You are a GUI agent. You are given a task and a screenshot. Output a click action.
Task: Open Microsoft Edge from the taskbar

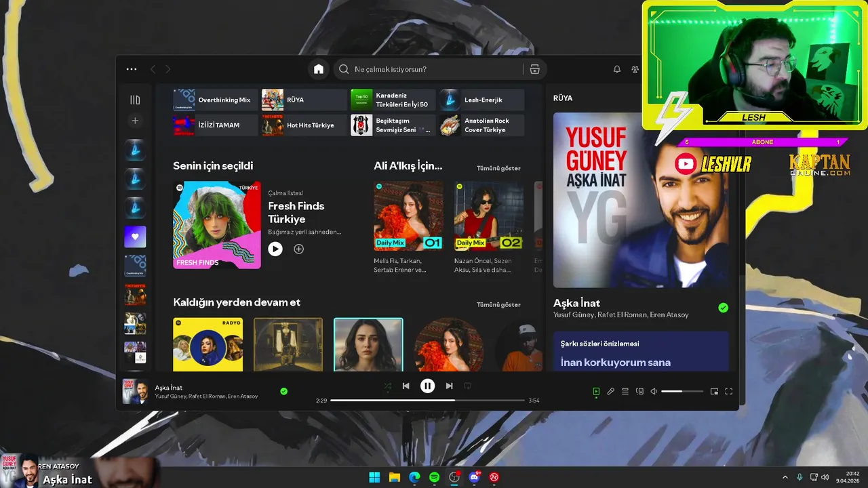(x=414, y=477)
